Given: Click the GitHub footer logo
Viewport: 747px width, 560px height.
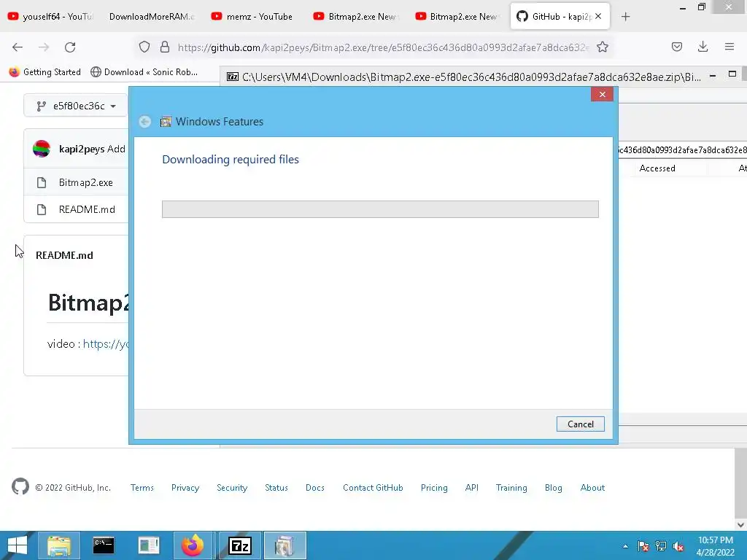Looking at the screenshot, I should (x=20, y=486).
